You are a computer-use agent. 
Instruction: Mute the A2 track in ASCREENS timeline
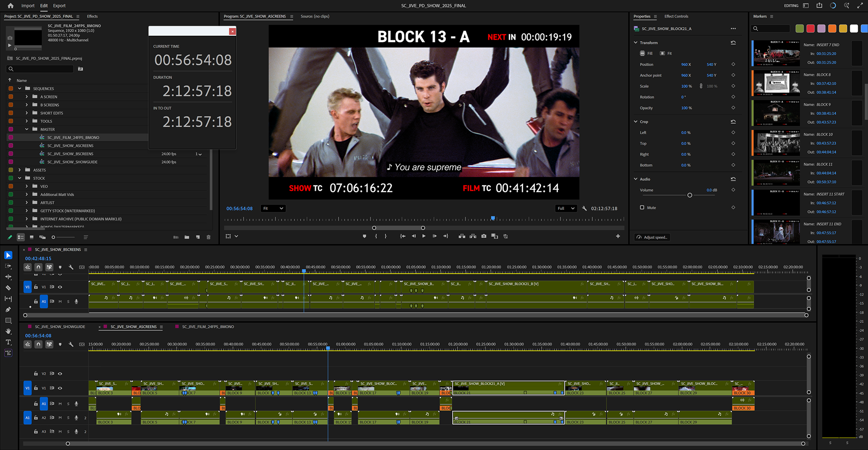coord(60,418)
